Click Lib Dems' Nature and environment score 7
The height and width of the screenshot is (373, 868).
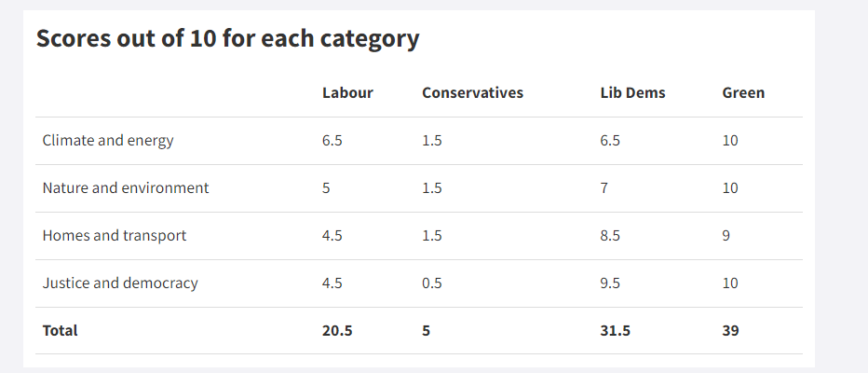point(604,188)
